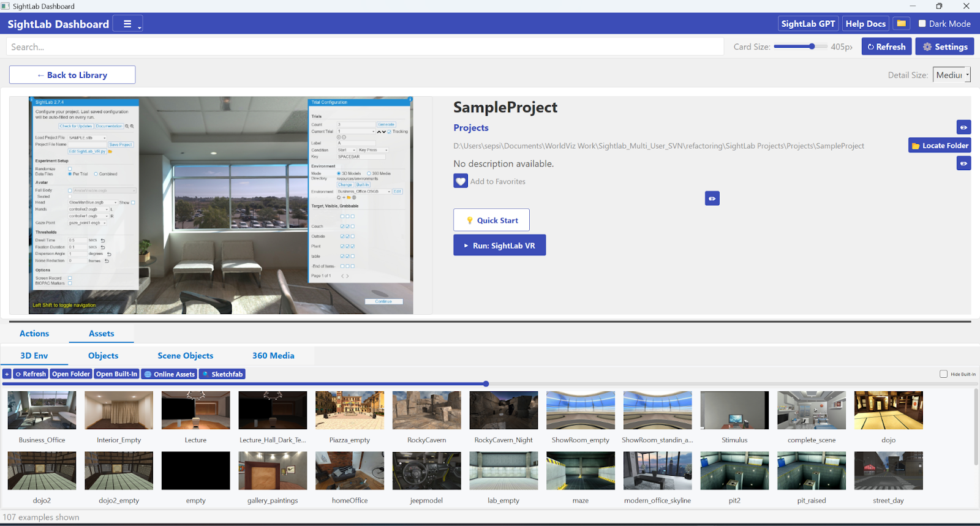Click the Locate Folder button
This screenshot has width=980, height=526.
[x=940, y=145]
